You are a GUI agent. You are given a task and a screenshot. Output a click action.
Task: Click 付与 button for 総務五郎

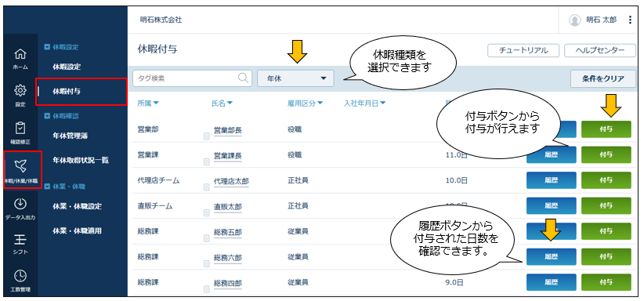tap(606, 231)
